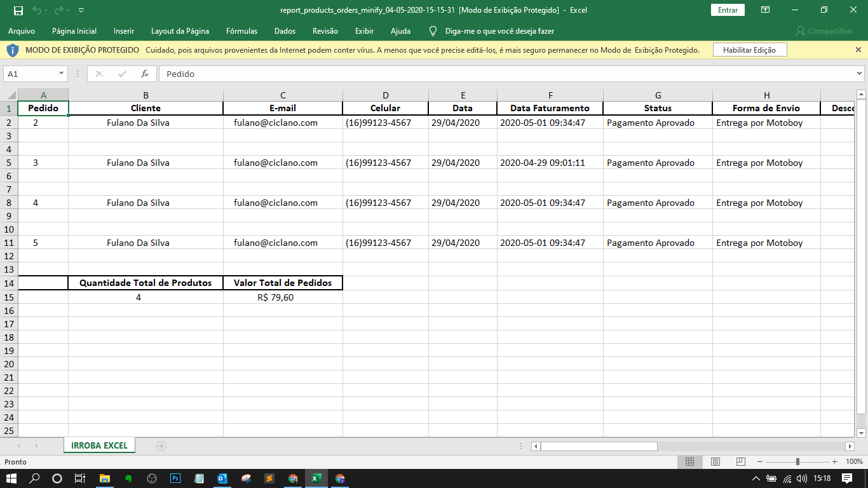Click the Redo arrow icon
Viewport: 868px width, 488px height.
coord(58,10)
